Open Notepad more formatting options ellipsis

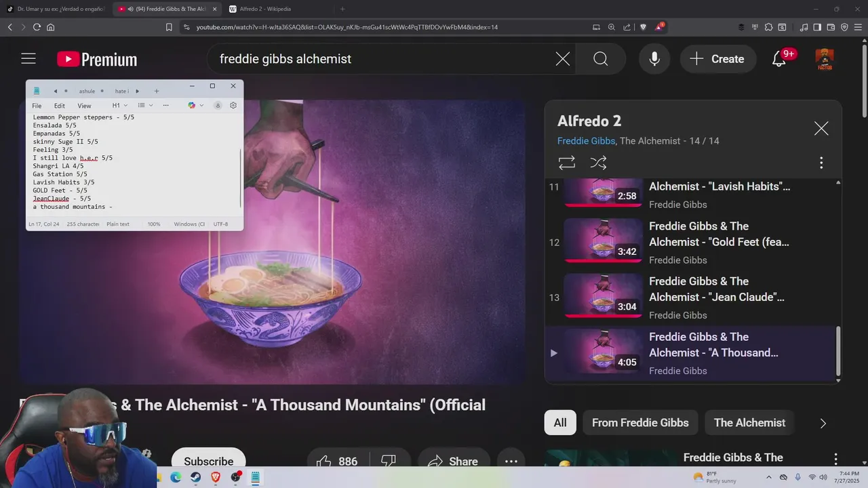click(x=165, y=106)
